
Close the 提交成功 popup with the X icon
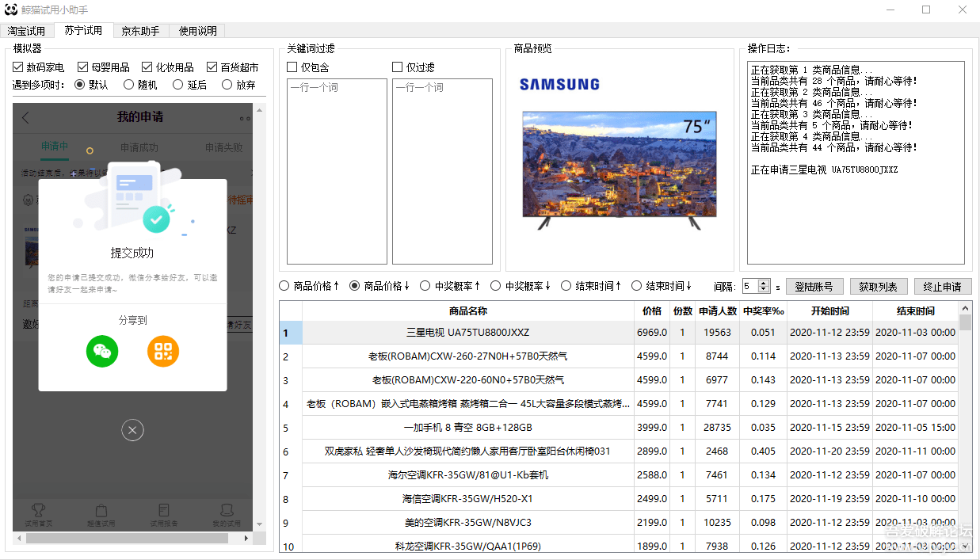pos(132,429)
